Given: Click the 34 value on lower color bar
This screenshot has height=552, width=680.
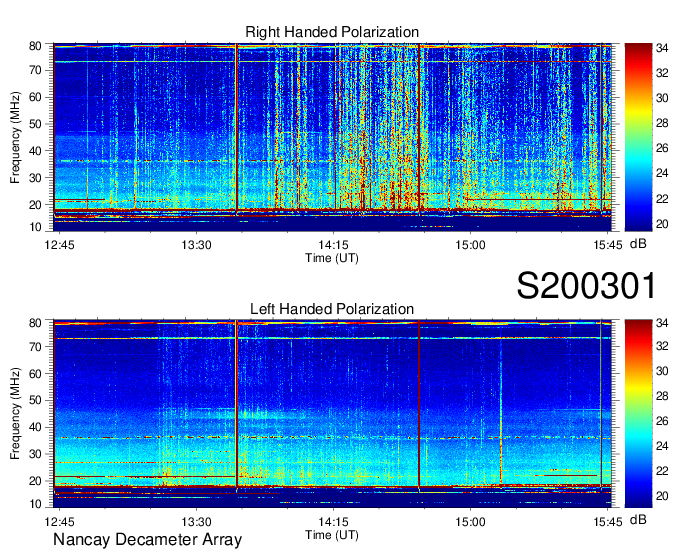Looking at the screenshot, I should pos(662,323).
